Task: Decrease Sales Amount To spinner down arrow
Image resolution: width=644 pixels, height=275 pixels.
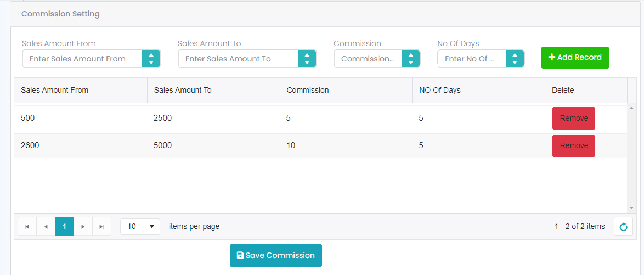Action: point(307,63)
